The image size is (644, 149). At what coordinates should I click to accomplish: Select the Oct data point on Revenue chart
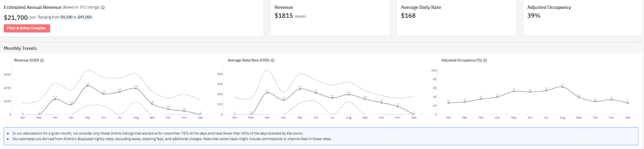tap(168, 109)
